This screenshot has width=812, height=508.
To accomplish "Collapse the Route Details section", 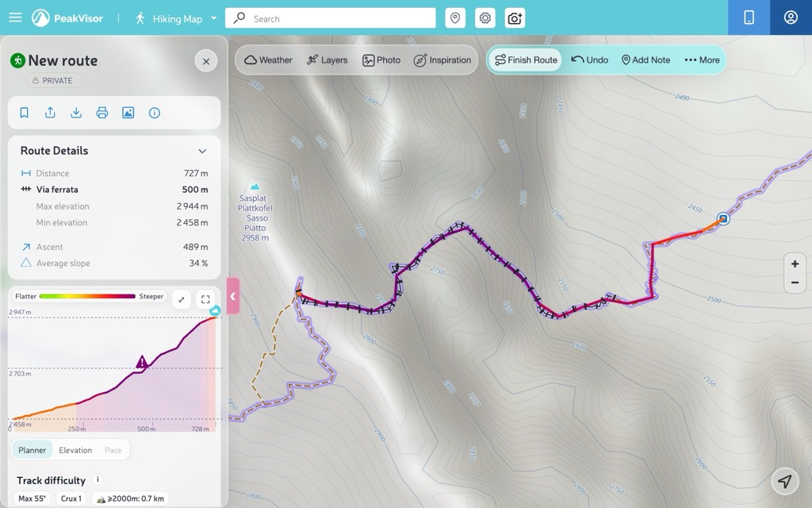I will [x=202, y=151].
